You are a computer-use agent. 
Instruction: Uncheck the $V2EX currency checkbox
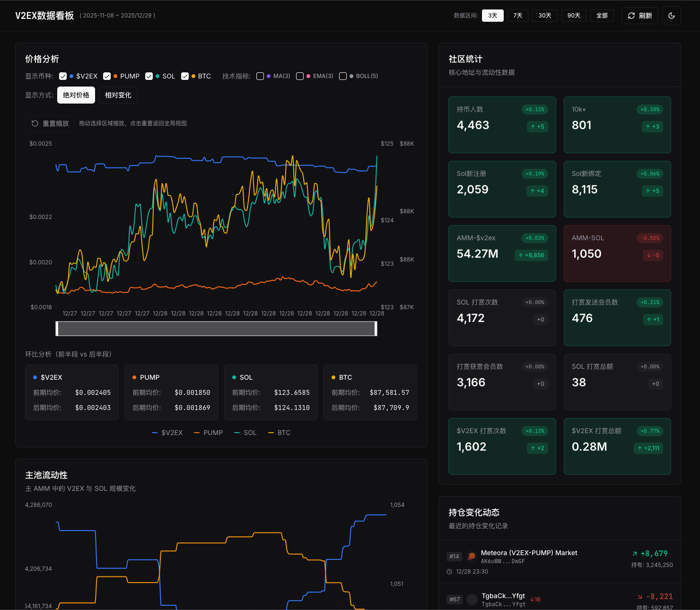63,76
